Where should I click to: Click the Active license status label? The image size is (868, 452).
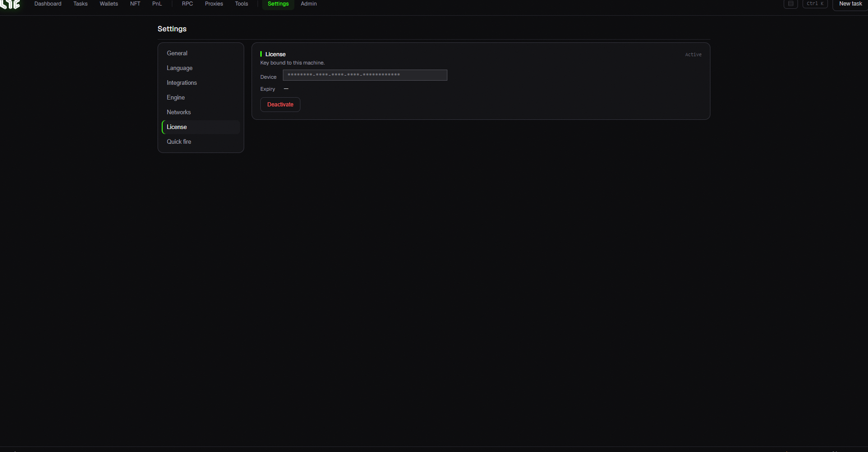(x=693, y=55)
